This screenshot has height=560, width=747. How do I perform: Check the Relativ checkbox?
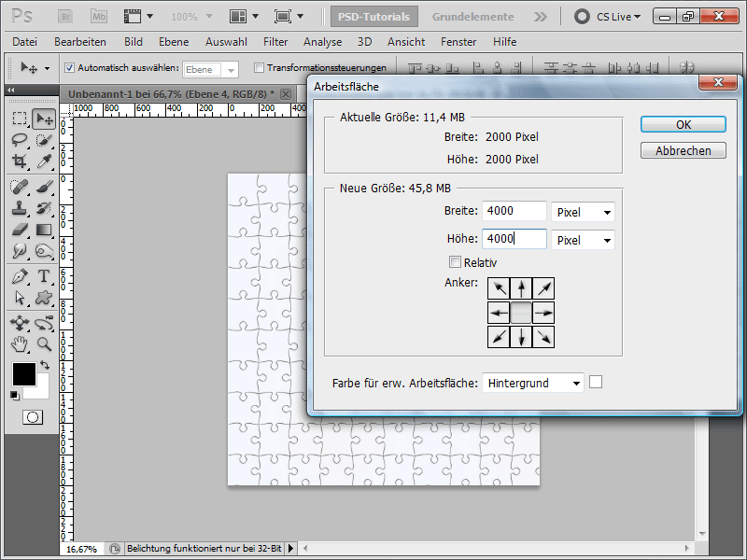click(455, 262)
